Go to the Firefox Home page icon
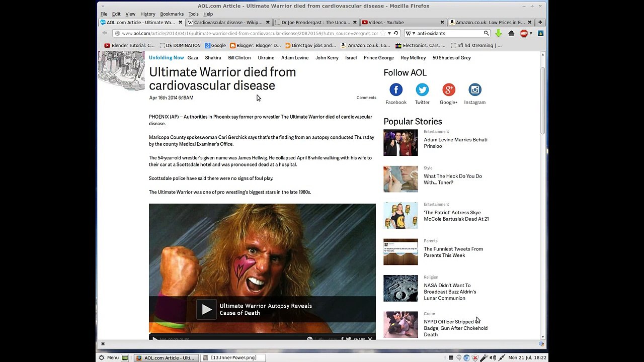 (x=511, y=33)
